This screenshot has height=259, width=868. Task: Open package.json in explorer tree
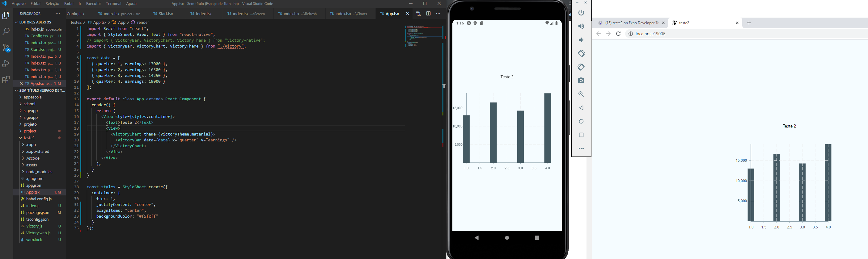tap(40, 212)
